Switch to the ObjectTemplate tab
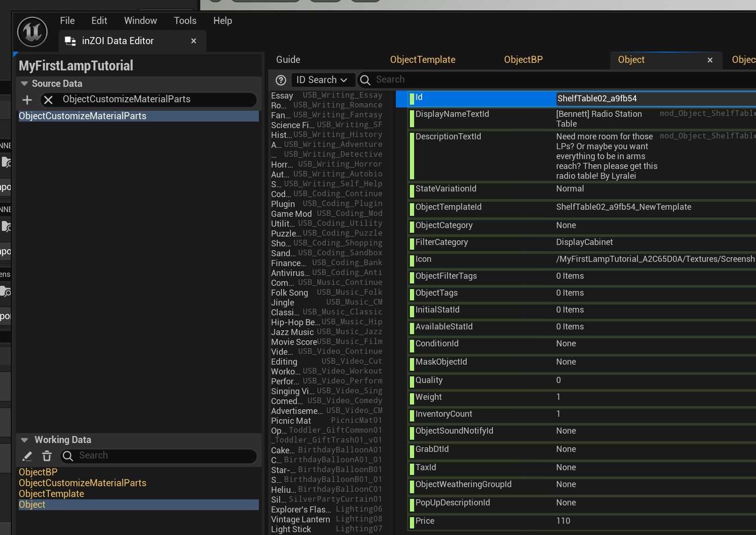Image resolution: width=756 pixels, height=535 pixels. [423, 60]
